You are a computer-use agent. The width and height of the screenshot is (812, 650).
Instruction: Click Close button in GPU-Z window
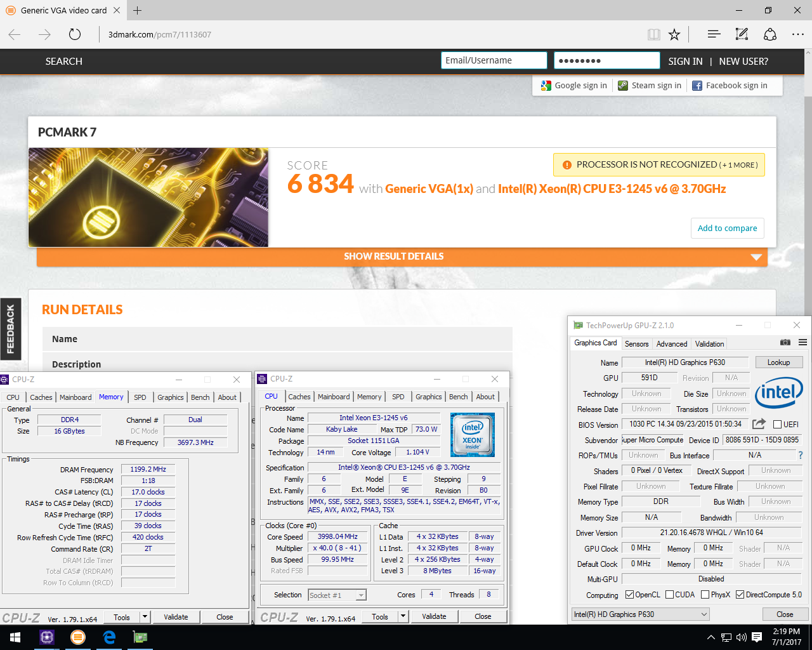tap(785, 614)
